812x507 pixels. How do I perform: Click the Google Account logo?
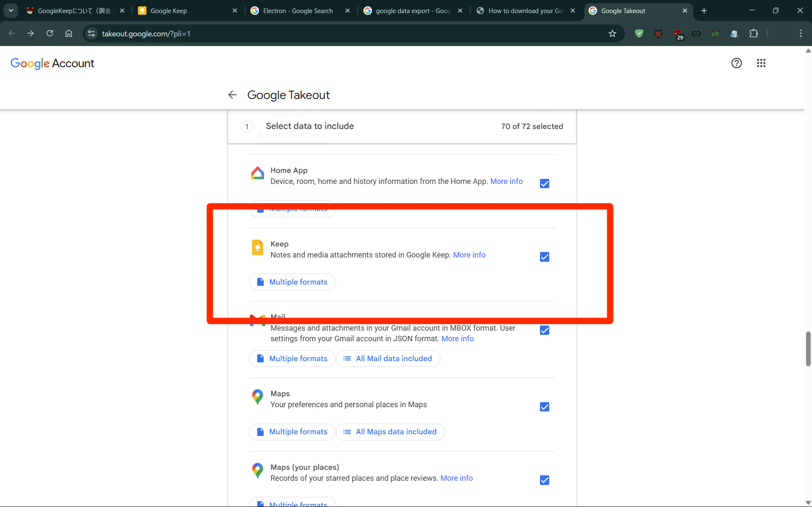point(52,63)
